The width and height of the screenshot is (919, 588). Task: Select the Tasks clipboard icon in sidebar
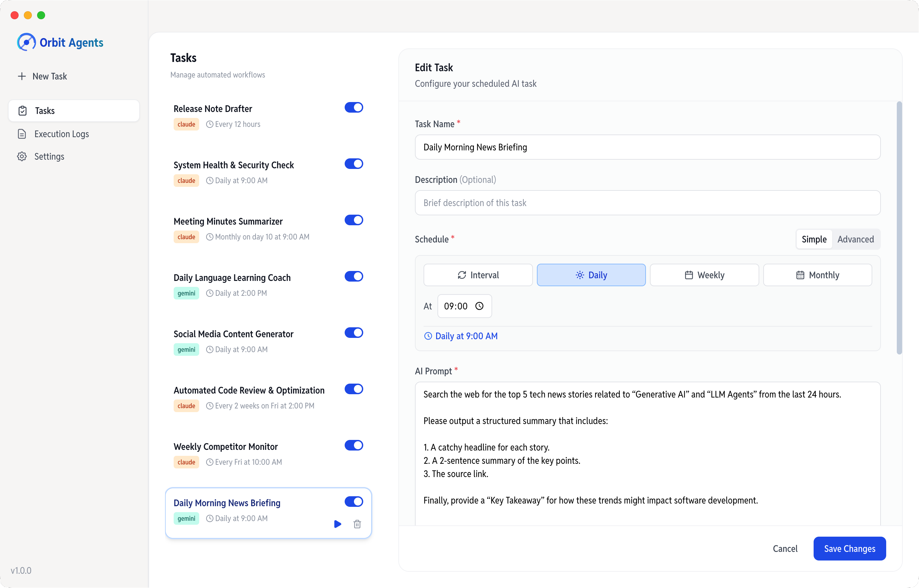coord(23,111)
